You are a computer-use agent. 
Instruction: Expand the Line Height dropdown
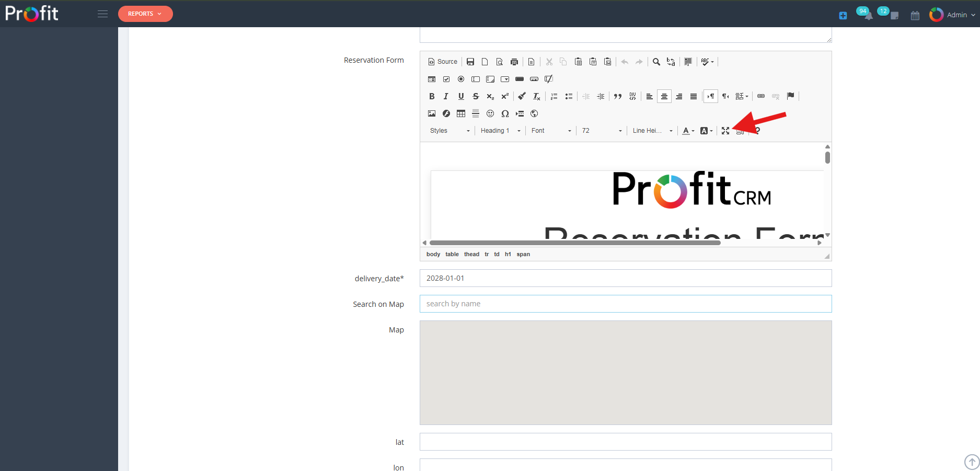coord(651,130)
